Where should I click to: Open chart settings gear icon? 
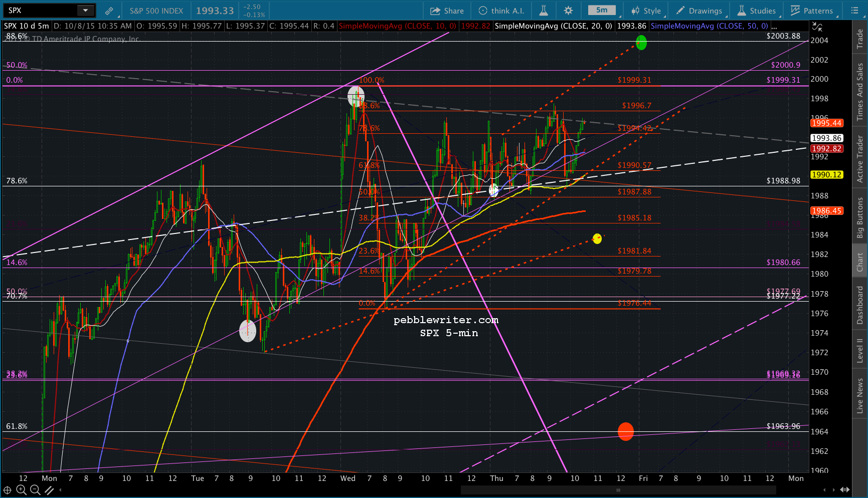pyautogui.click(x=568, y=11)
